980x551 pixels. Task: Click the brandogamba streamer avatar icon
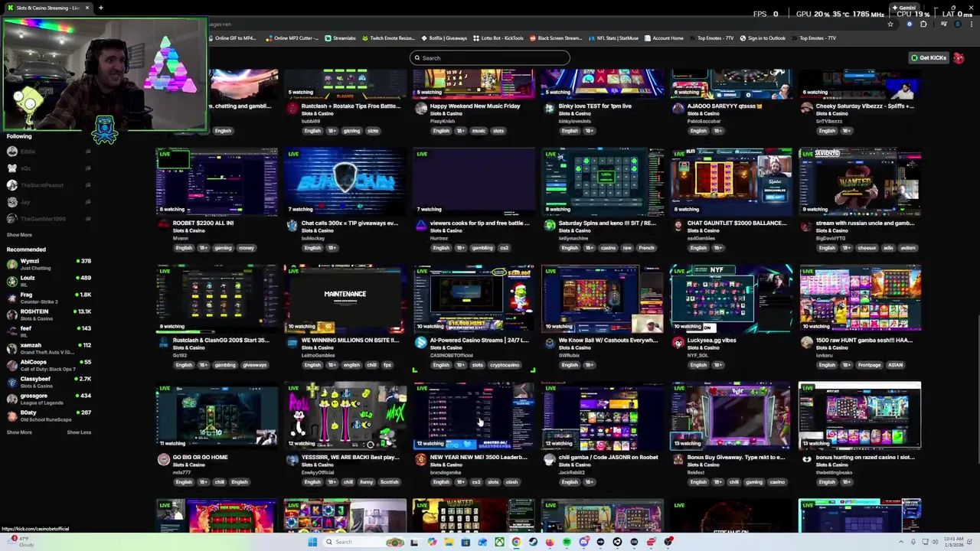point(420,460)
